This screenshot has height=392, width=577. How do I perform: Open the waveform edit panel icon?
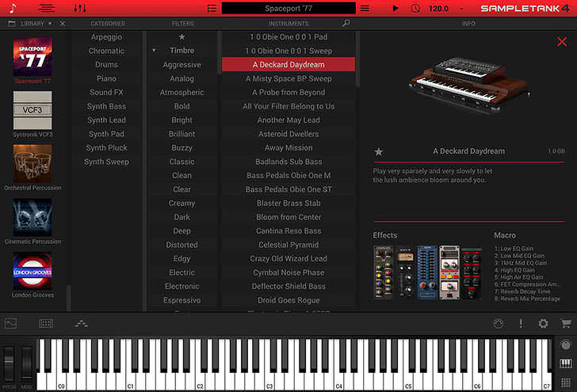10,324
